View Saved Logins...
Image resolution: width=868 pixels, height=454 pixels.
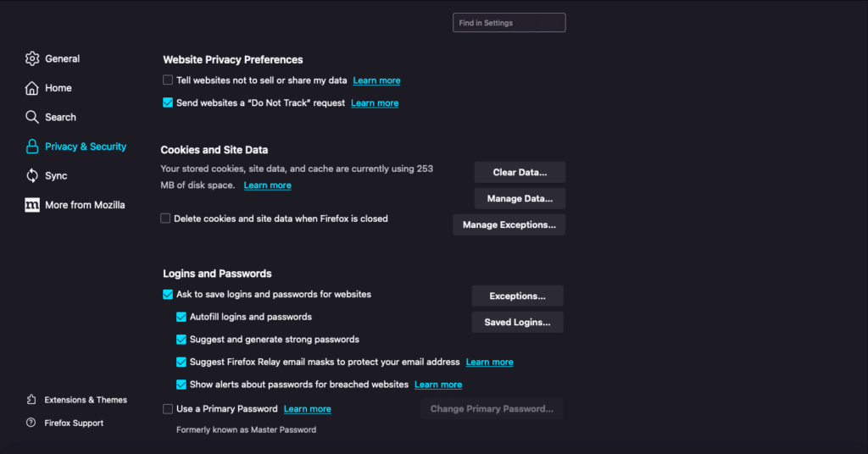pyautogui.click(x=518, y=323)
